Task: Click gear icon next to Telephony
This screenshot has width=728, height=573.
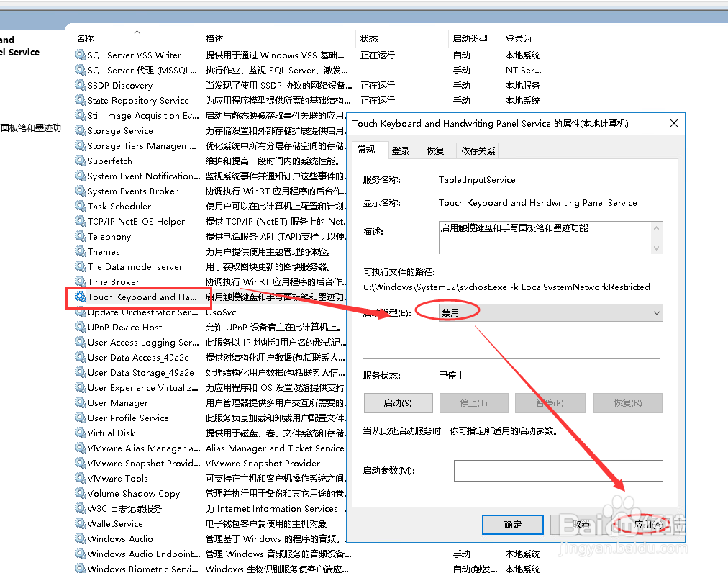Action: 81,237
